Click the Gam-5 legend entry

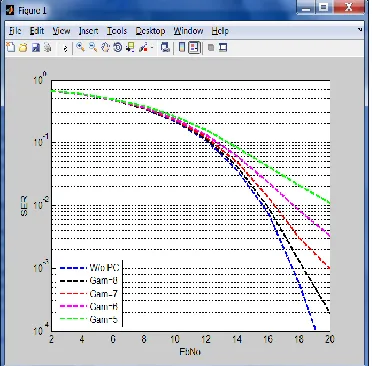pyautogui.click(x=89, y=320)
